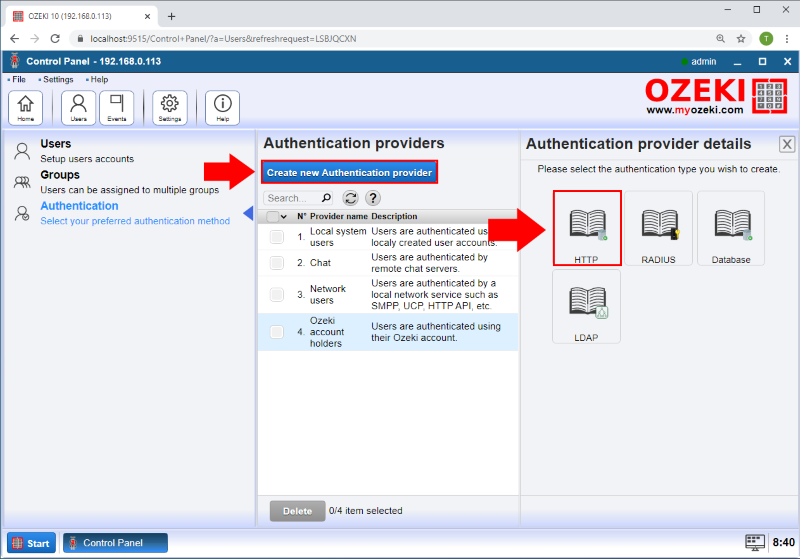Click the question mark help icon

pos(373,198)
